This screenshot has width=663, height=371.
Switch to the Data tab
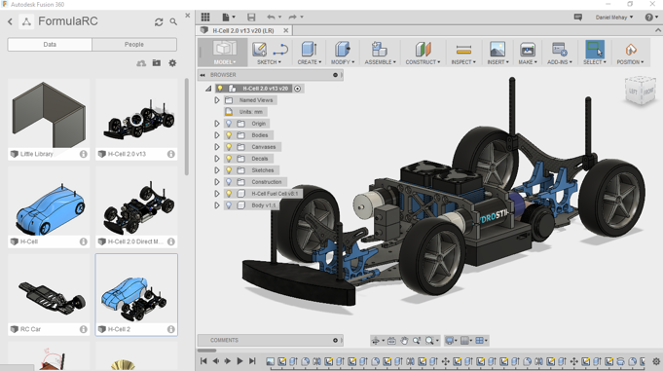click(x=49, y=44)
